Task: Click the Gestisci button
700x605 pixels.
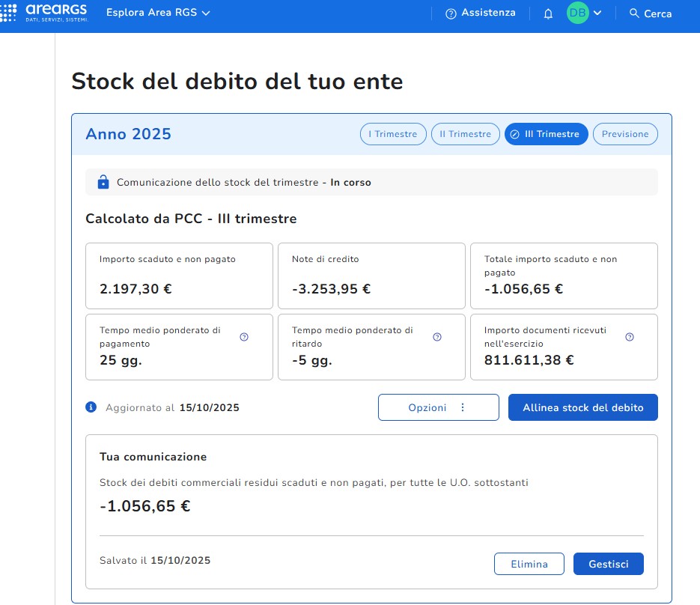Action: tap(608, 564)
